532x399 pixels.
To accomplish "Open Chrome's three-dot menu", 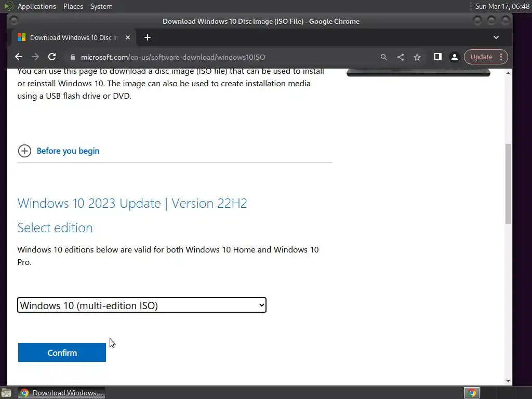I will pyautogui.click(x=501, y=57).
